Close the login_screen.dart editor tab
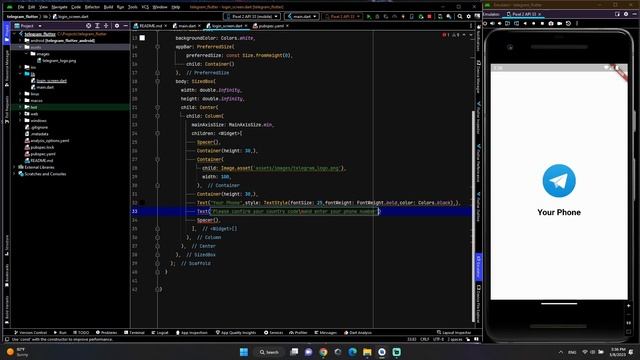The image size is (640, 360). coord(246,26)
